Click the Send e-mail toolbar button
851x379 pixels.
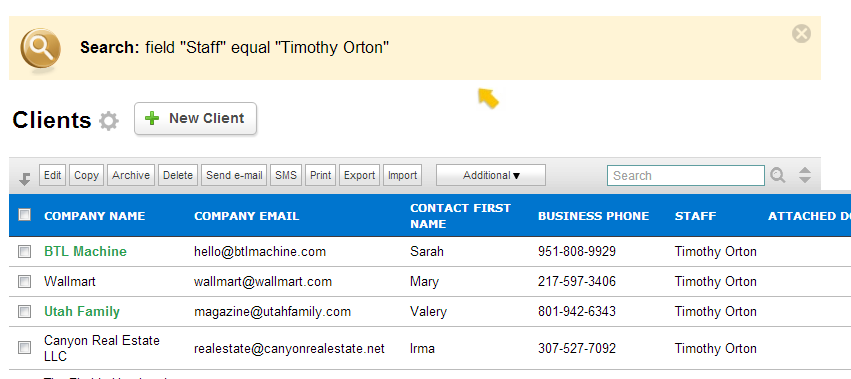[234, 175]
